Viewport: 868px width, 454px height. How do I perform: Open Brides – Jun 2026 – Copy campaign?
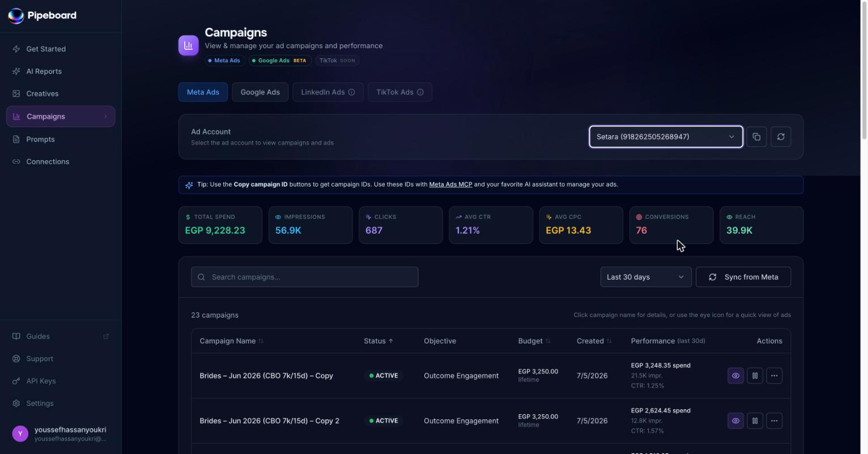click(266, 376)
